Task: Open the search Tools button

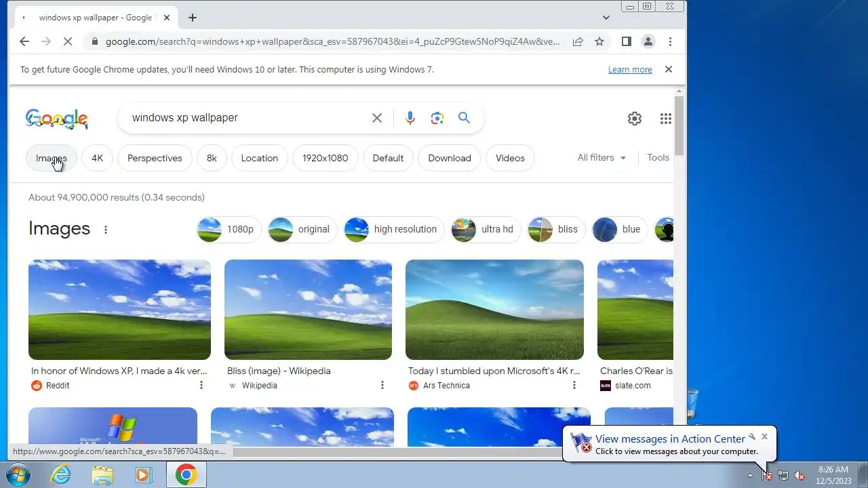Action: coord(658,157)
